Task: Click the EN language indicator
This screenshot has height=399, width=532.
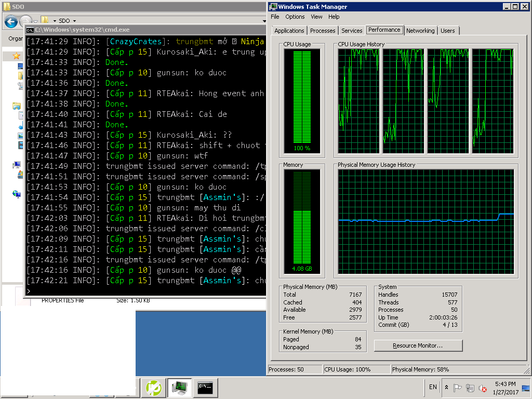Action: (x=433, y=387)
